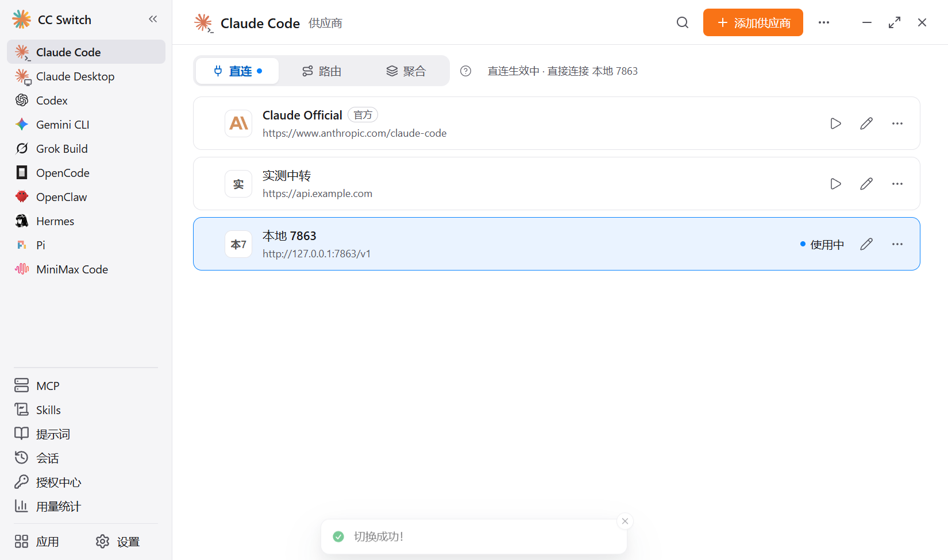This screenshot has width=948, height=560.
Task: Click the 使用中 in-use status label
Action: click(x=822, y=245)
